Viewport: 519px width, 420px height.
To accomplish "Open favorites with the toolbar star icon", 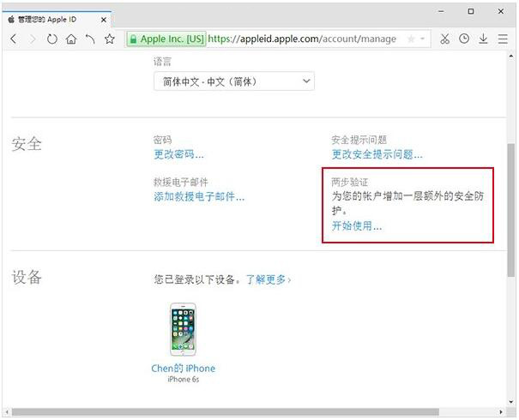I will pyautogui.click(x=110, y=39).
